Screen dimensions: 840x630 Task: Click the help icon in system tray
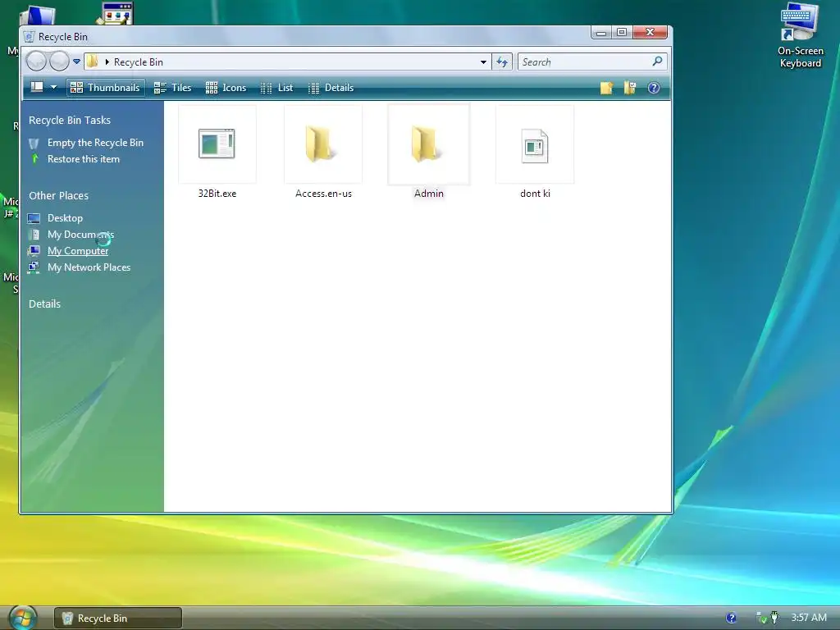click(731, 618)
